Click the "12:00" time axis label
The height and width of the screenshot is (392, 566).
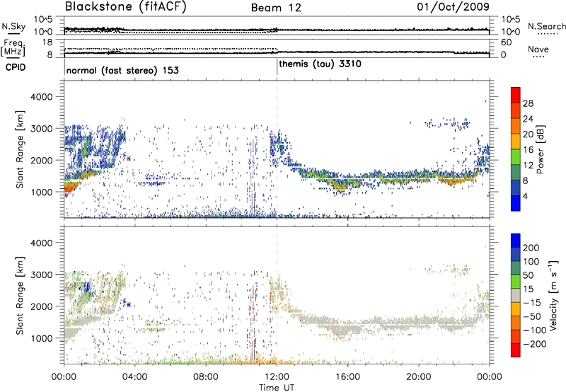(277, 377)
